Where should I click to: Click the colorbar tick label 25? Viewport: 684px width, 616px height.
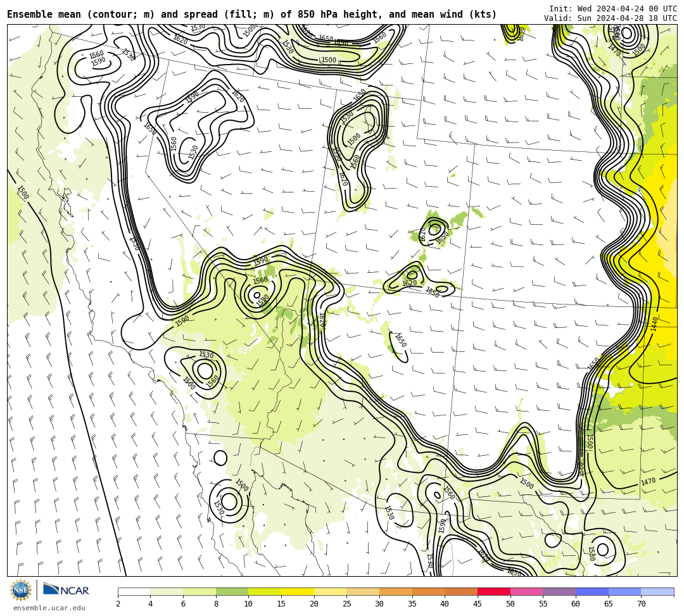(347, 604)
